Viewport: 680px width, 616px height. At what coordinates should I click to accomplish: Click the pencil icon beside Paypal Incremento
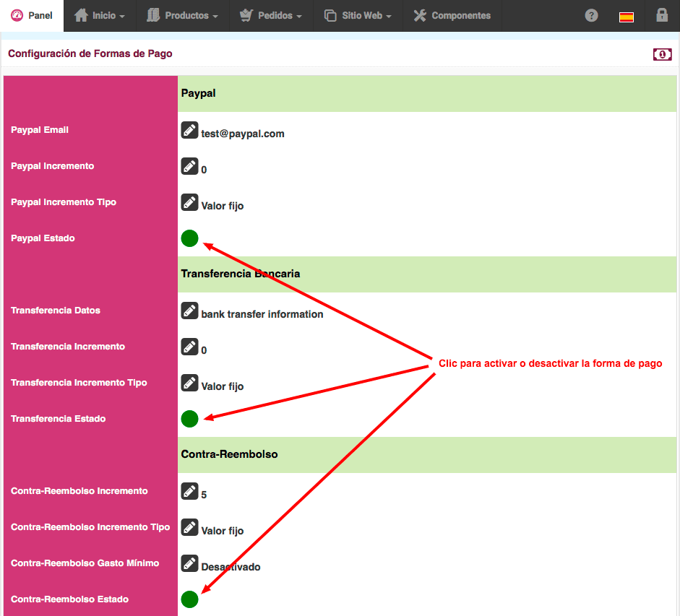pos(189,167)
